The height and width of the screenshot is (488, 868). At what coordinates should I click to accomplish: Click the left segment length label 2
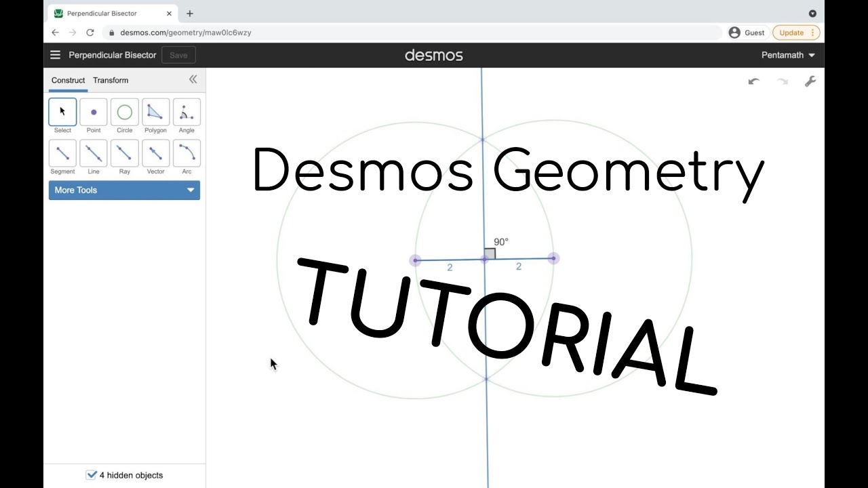[450, 268]
